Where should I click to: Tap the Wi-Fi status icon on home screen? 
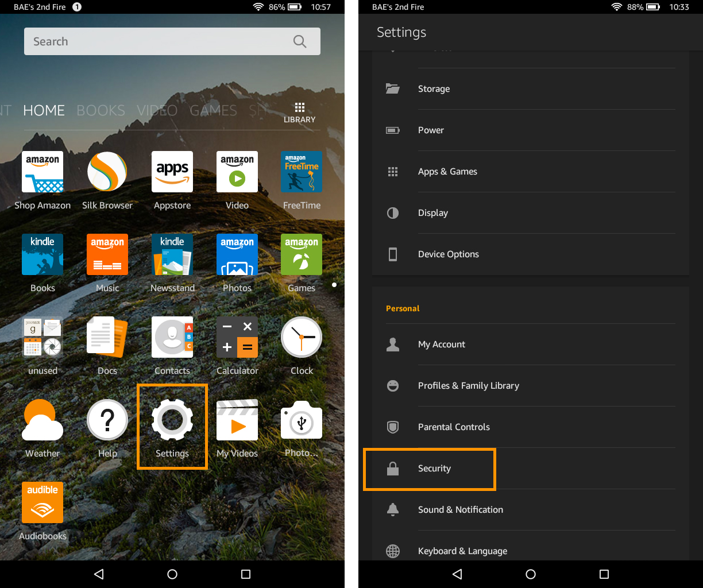click(258, 7)
